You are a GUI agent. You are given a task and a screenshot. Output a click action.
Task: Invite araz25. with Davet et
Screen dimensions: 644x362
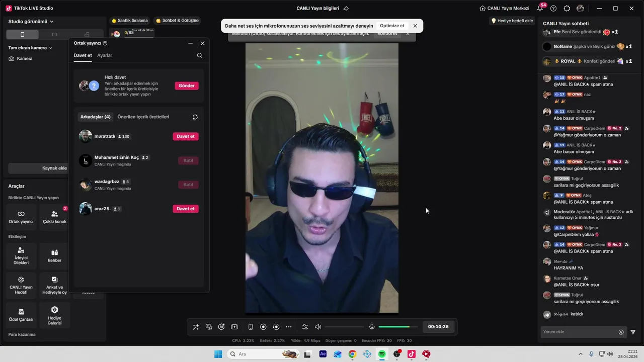[x=186, y=209]
